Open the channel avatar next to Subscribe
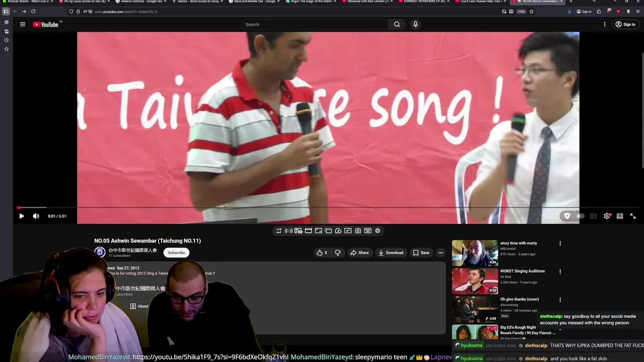644x362 pixels. tap(100, 252)
